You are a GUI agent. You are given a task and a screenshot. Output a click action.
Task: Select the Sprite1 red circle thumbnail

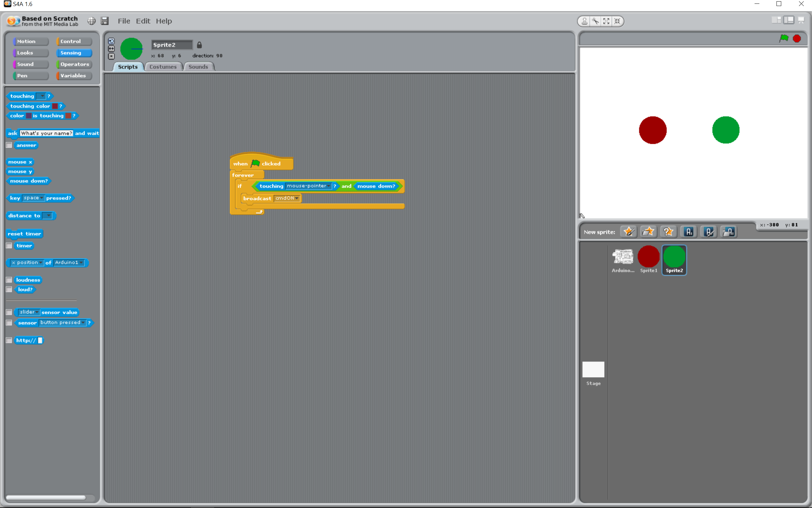[x=649, y=260]
